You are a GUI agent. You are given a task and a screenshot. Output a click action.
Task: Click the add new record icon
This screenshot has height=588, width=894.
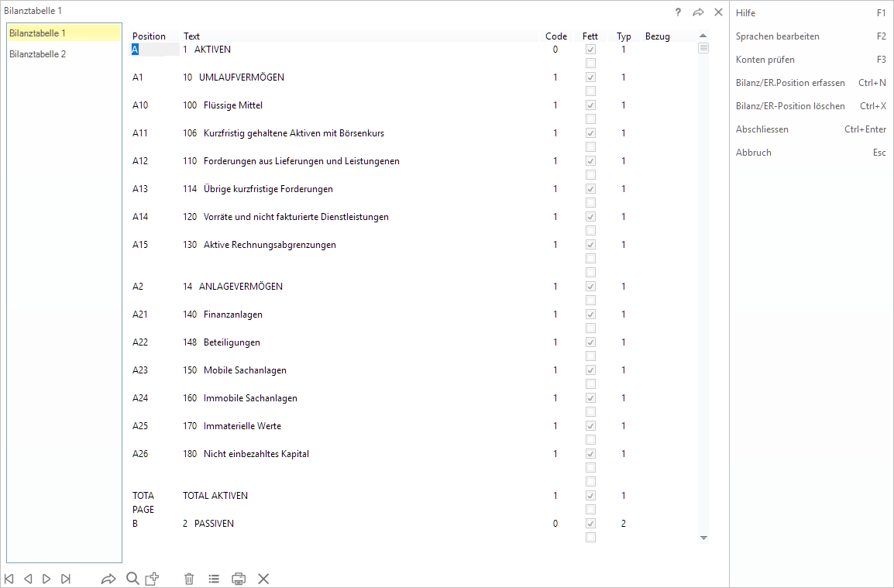point(153,579)
